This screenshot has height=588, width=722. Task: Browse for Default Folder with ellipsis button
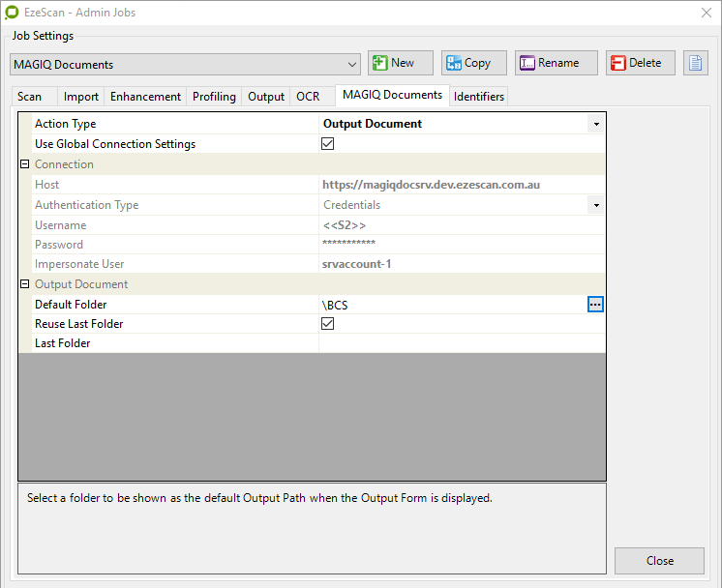595,305
